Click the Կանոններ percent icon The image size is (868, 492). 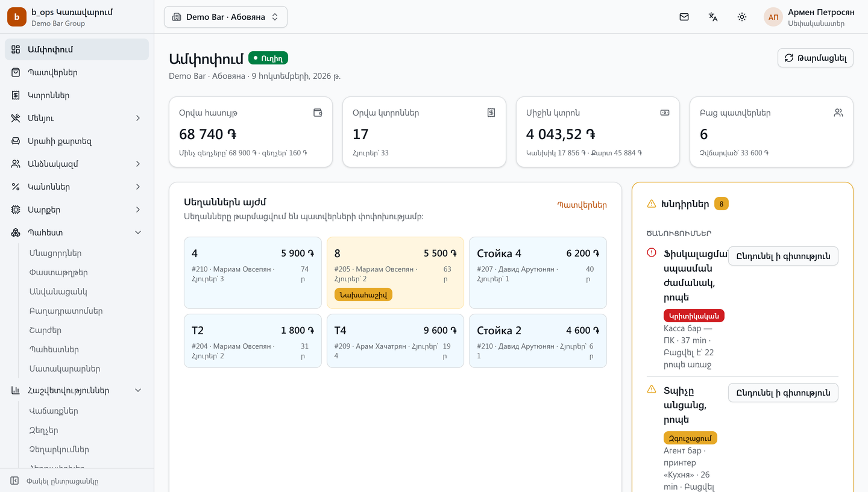[x=16, y=187]
